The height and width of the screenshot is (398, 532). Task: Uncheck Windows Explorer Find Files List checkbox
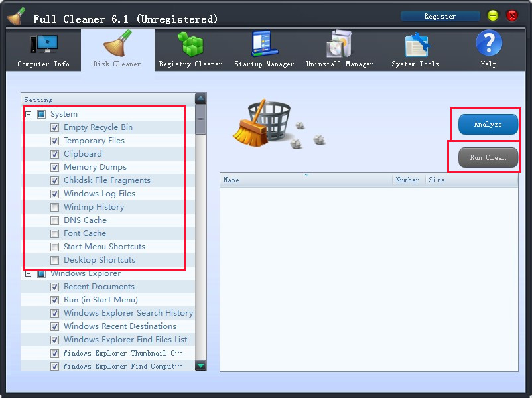pyautogui.click(x=54, y=340)
